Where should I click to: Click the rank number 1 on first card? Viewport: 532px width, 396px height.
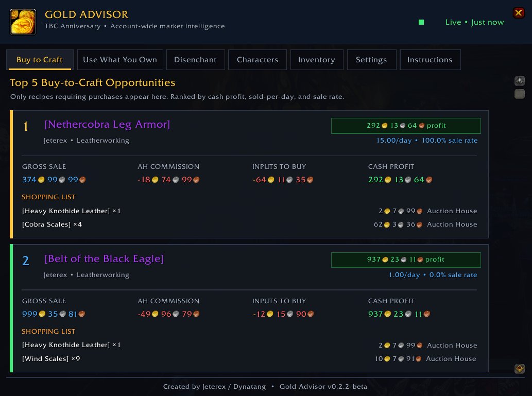coord(26,127)
